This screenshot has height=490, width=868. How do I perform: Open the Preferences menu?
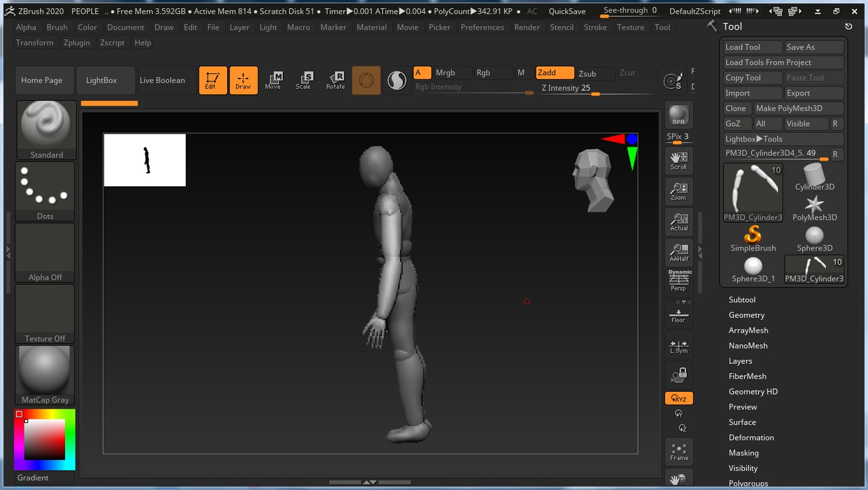tap(482, 27)
